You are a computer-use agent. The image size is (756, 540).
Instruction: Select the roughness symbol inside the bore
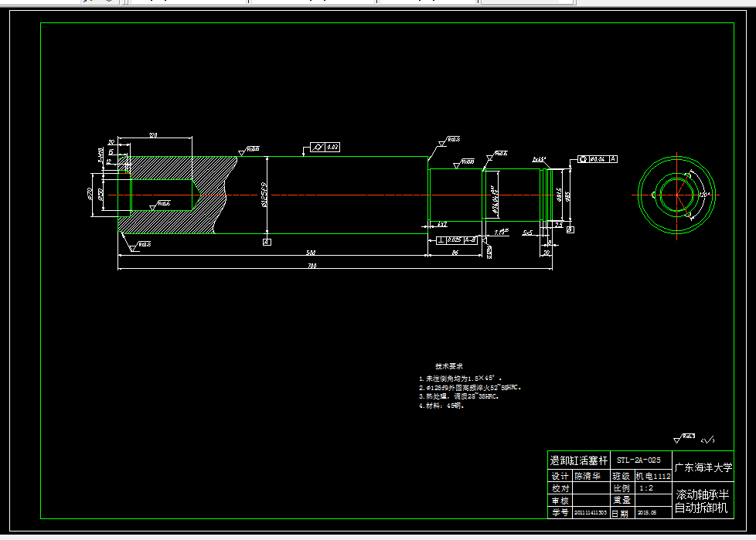click(x=160, y=205)
